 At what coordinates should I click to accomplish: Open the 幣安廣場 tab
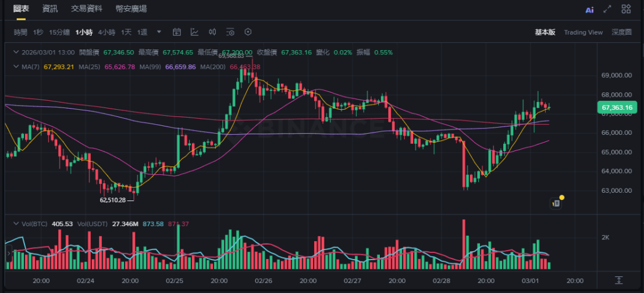(x=131, y=9)
